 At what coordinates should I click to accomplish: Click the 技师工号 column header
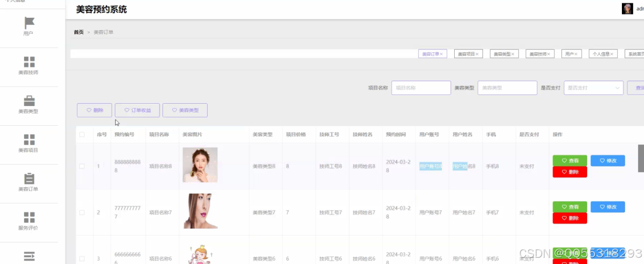[329, 135]
